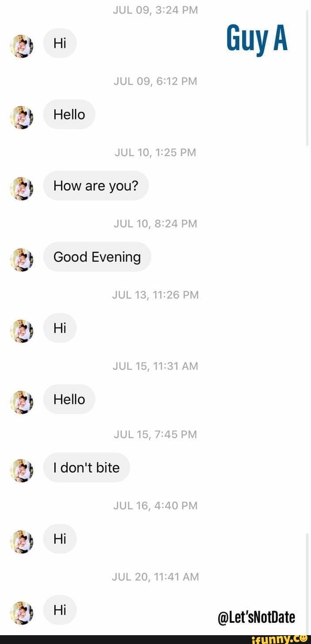Select the JUL 09, 3:24 PM timestamp

tap(155, 10)
